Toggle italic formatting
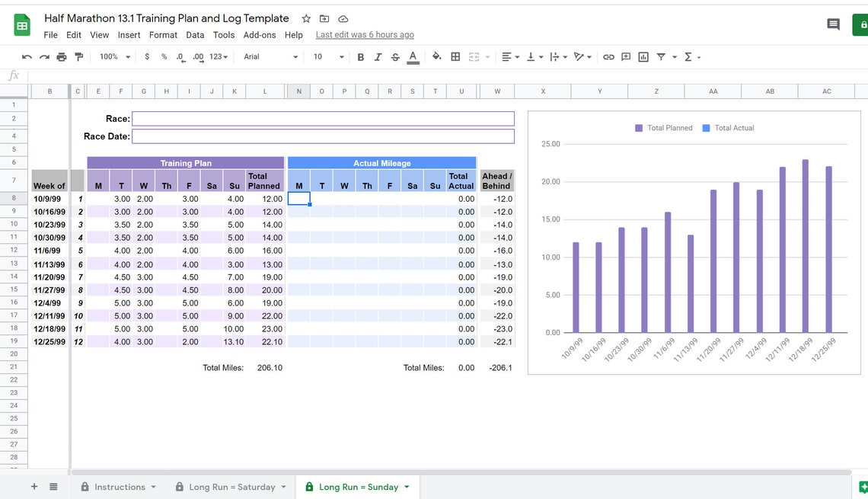The height and width of the screenshot is (499, 868). [x=378, y=56]
